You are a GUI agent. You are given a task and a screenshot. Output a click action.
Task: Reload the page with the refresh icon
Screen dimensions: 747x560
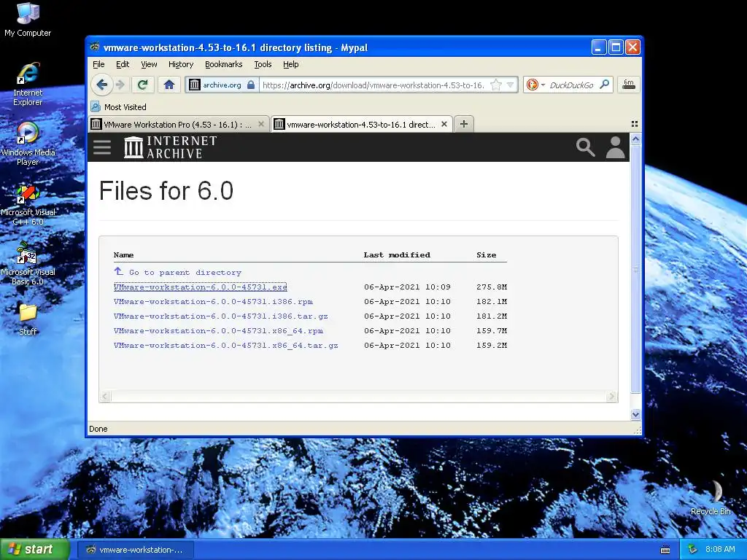tap(142, 85)
